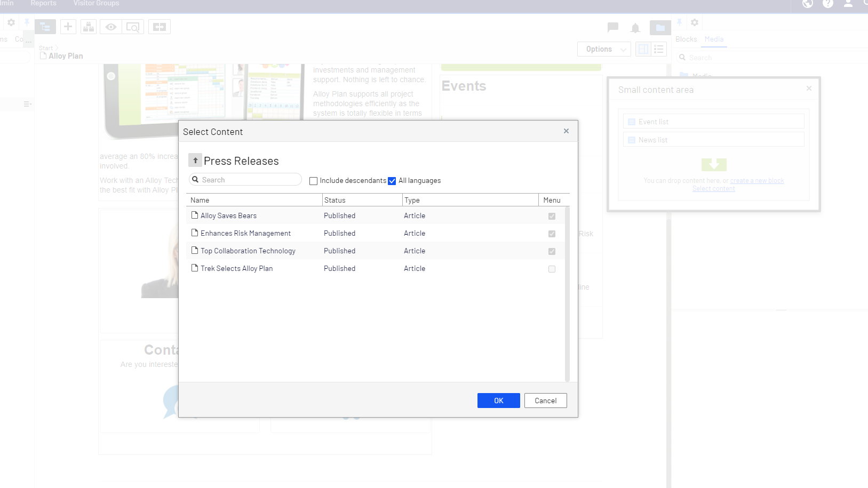This screenshot has width=868, height=488.
Task: Click the Search field in Select Content dialog
Action: coord(245,180)
